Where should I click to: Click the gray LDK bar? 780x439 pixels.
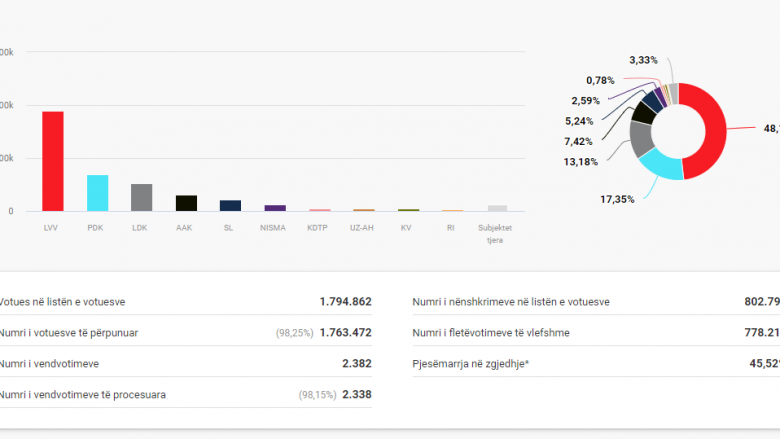tap(142, 197)
